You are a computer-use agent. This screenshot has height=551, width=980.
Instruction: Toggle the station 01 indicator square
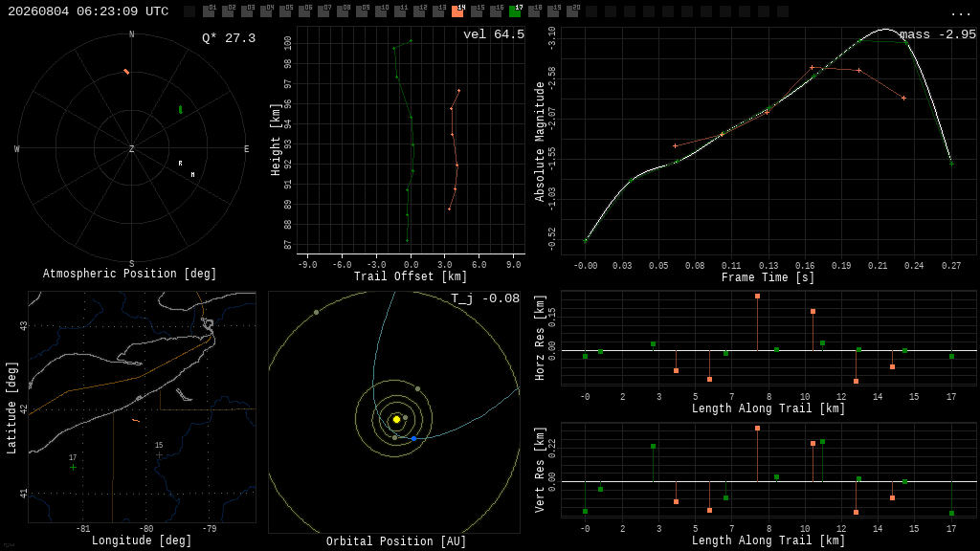pos(209,11)
